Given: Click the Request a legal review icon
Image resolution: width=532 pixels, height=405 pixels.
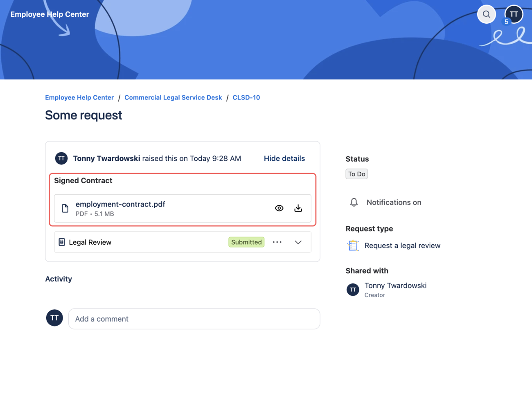Looking at the screenshot, I should (x=353, y=245).
